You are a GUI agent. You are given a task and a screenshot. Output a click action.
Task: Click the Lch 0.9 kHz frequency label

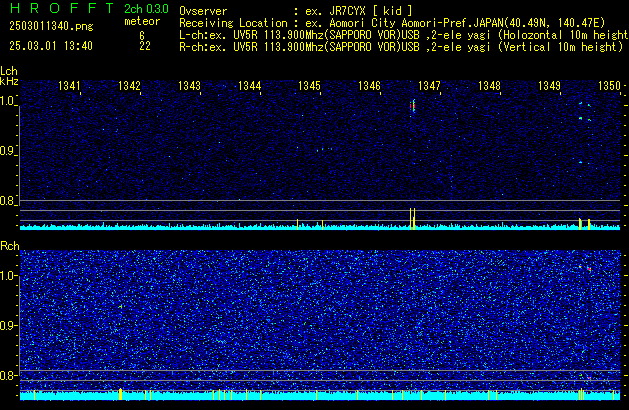tap(8, 151)
